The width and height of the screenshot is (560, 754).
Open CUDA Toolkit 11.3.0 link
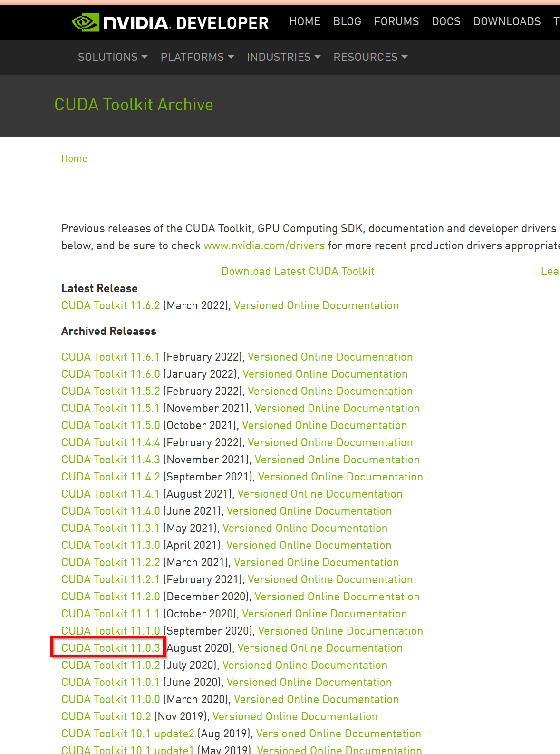(111, 545)
